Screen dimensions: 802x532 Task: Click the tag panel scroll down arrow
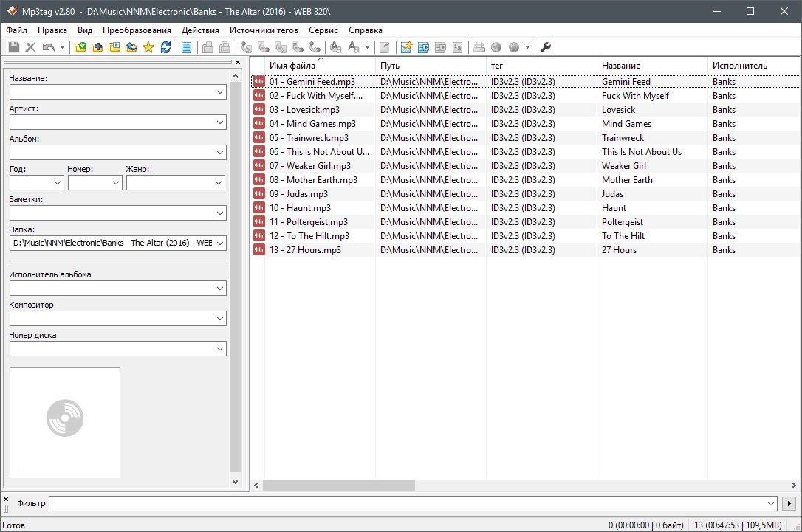236,481
